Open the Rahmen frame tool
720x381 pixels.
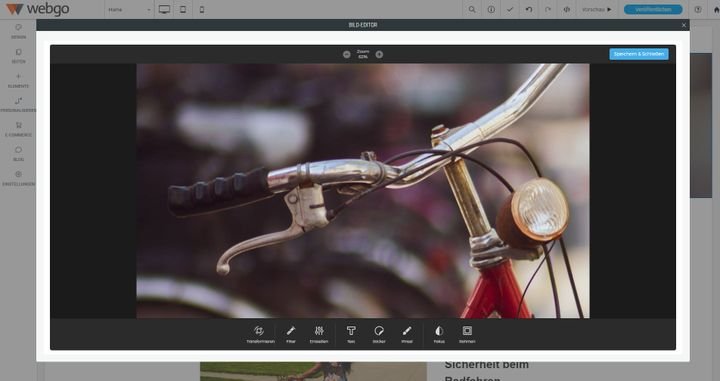pyautogui.click(x=467, y=335)
